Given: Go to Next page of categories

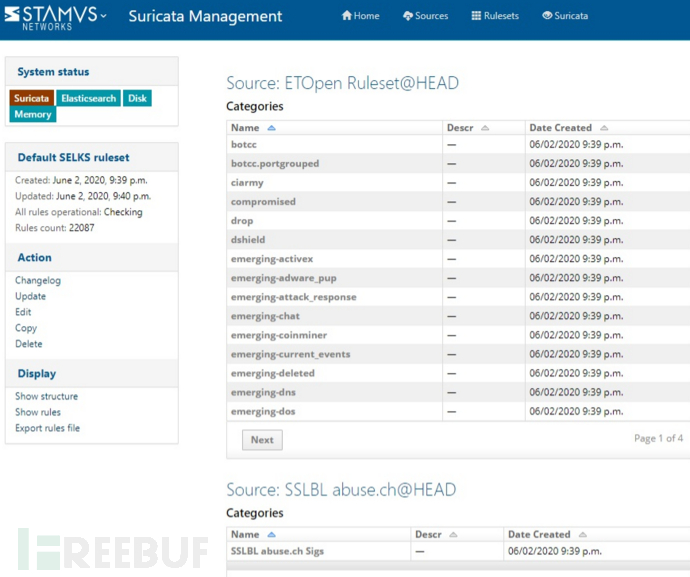Looking at the screenshot, I should coord(262,440).
